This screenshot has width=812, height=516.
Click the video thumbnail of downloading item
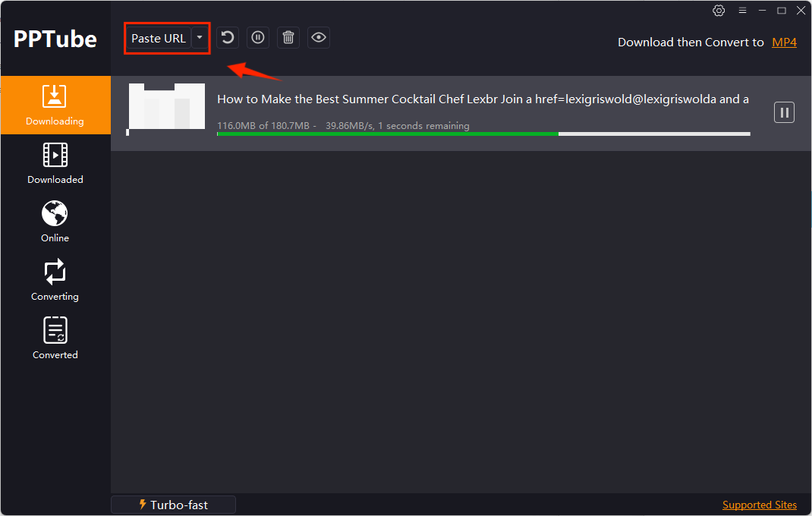coord(166,107)
